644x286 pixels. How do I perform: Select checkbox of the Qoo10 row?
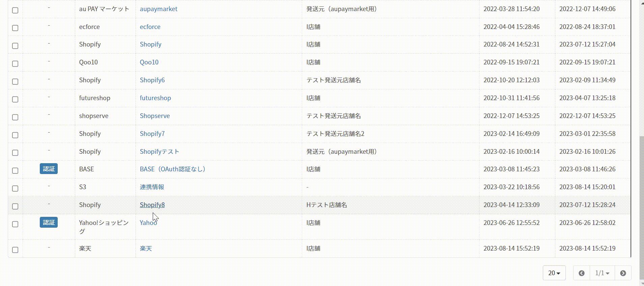[x=15, y=64]
